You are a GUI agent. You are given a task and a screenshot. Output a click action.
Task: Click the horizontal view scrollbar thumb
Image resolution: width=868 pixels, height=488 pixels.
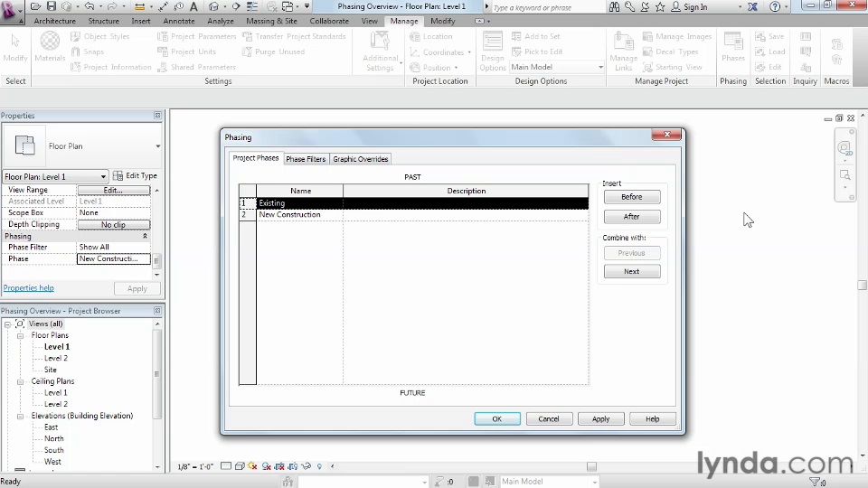[591, 466]
